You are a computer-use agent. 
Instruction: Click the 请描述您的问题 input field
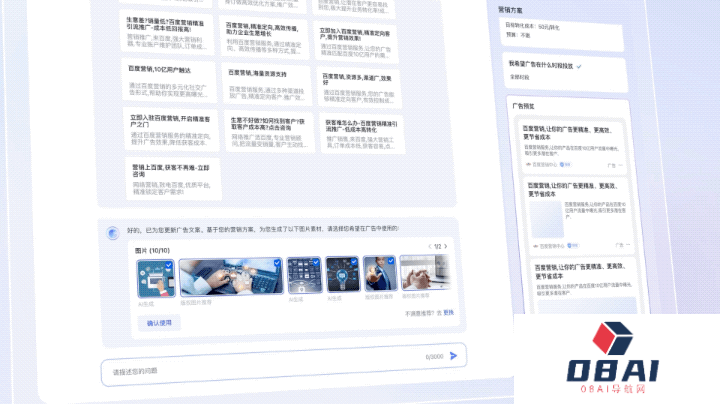point(284,365)
